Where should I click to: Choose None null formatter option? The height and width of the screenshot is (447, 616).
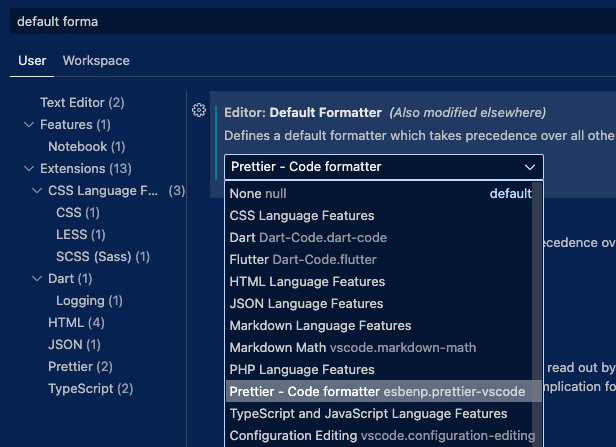click(379, 193)
